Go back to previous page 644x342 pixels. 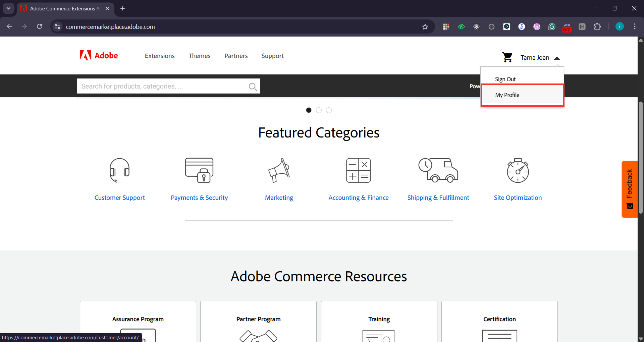[9, 26]
